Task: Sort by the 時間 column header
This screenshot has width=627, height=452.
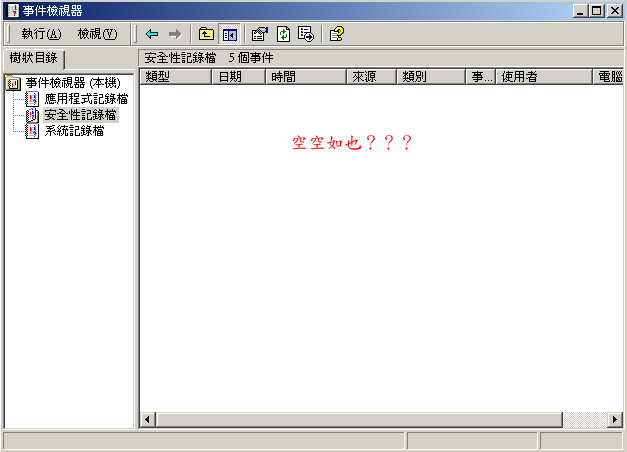Action: (306, 76)
